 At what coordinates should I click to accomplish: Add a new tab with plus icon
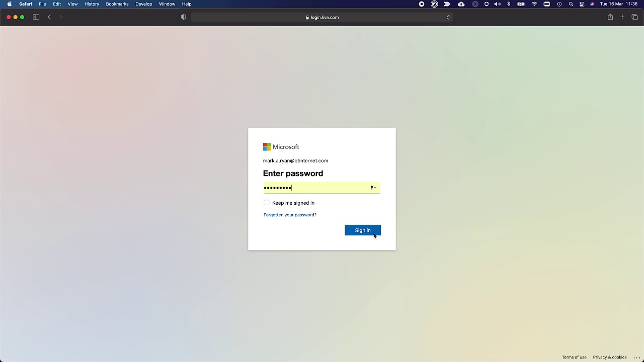tap(622, 17)
